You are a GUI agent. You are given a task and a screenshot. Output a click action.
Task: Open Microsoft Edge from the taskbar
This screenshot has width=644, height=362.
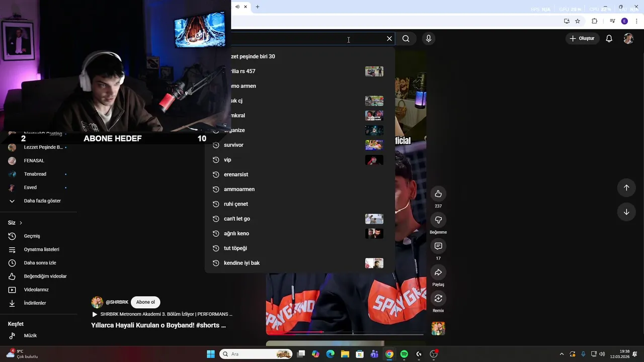point(331,354)
